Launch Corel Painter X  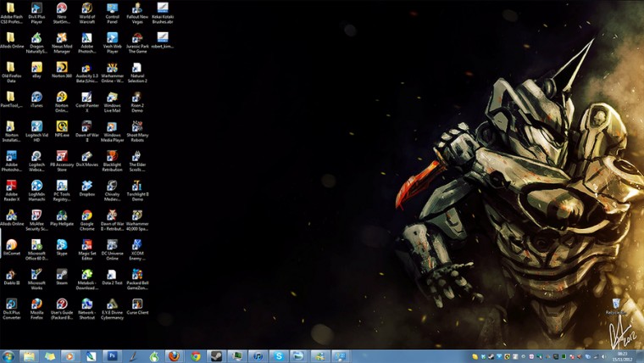pos(87,102)
